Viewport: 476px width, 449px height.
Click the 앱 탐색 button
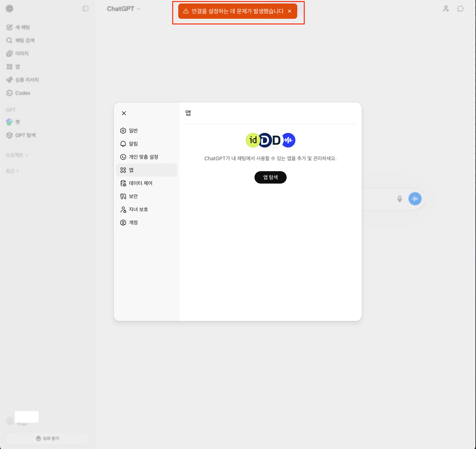[x=270, y=177]
